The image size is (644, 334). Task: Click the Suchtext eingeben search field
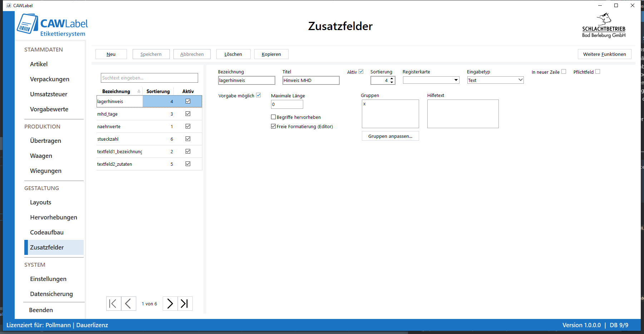[149, 78]
